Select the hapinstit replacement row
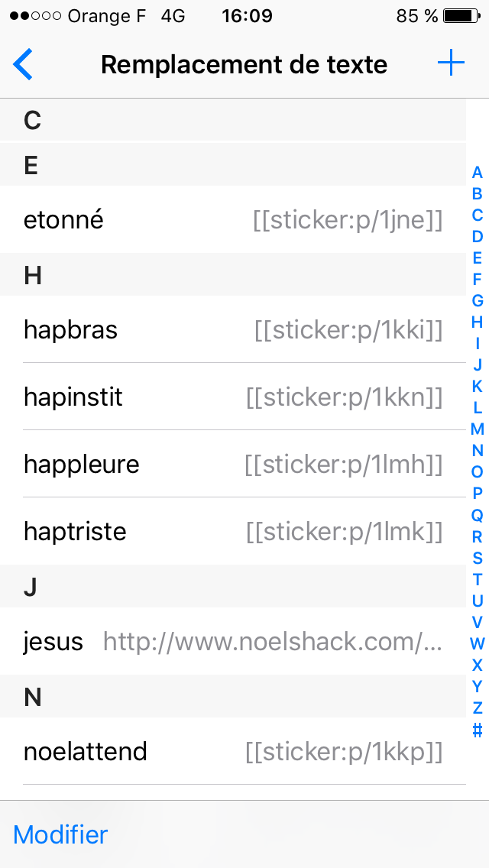This screenshot has height=868, width=489. click(233, 397)
